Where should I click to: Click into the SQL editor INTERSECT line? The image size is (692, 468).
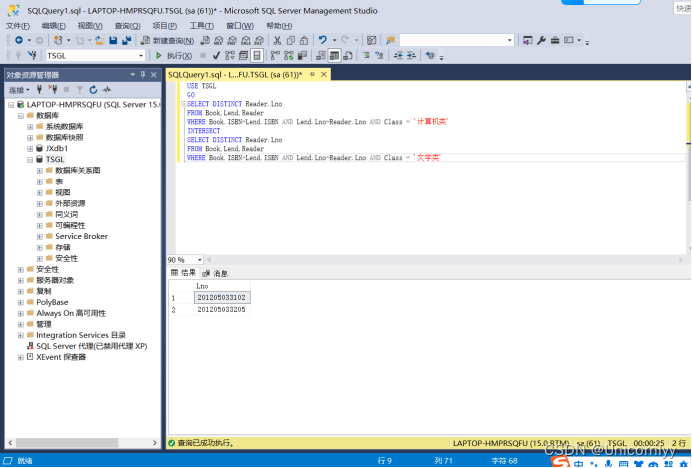click(203, 131)
